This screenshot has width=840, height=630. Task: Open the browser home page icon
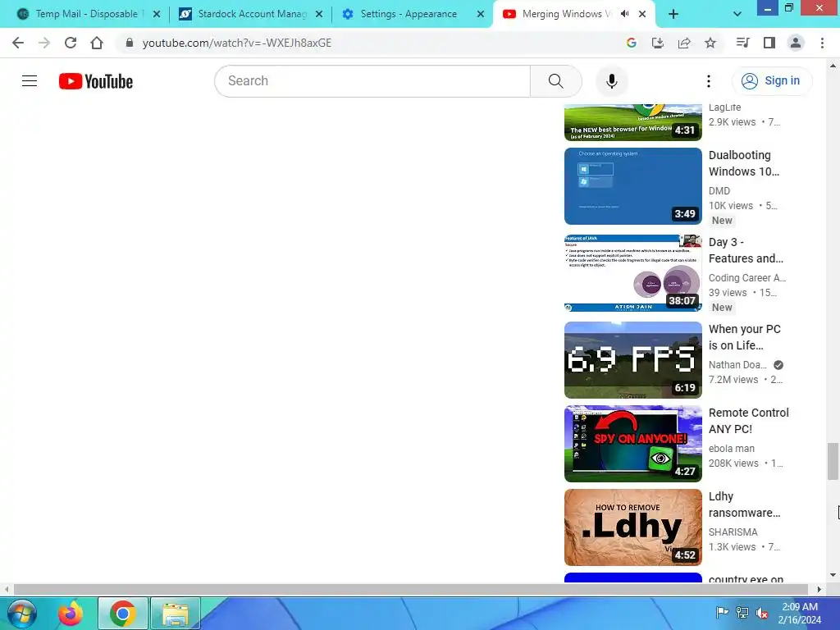(97, 43)
